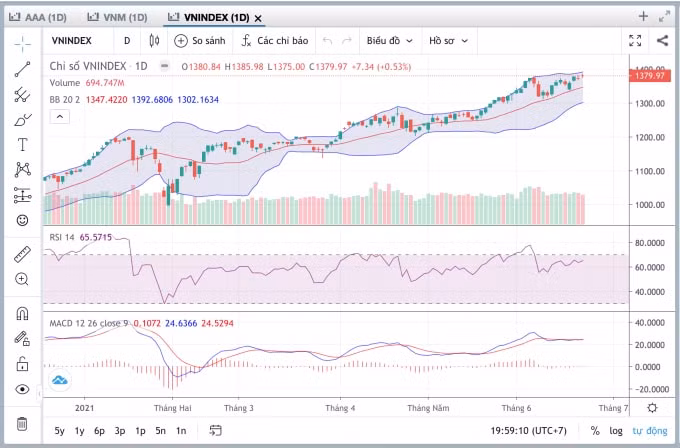The image size is (680, 448).
Task: Set time range to 1y
Action: coord(79,431)
